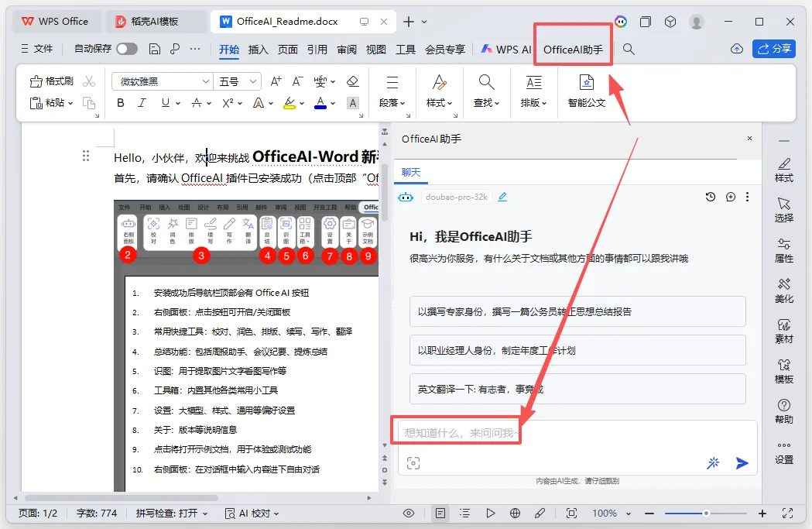
Task: Open the Review (审阅) ribbon tab
Action: click(x=347, y=50)
